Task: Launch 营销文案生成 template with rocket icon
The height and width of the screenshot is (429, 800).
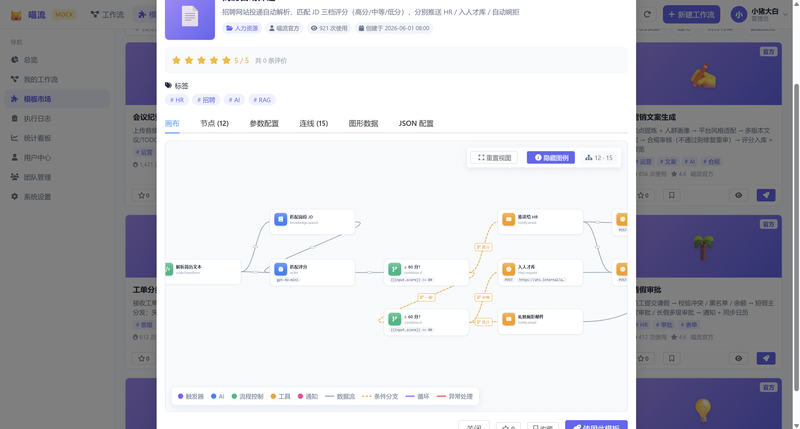Action: click(x=766, y=195)
